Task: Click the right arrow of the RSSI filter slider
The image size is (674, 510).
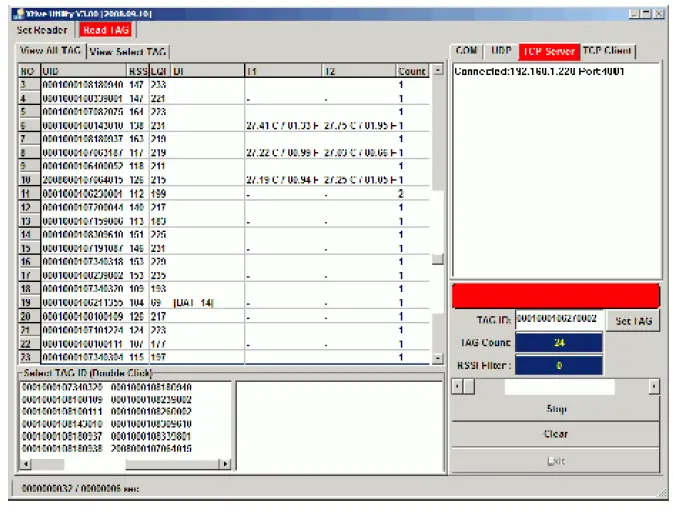Action: tap(654, 387)
